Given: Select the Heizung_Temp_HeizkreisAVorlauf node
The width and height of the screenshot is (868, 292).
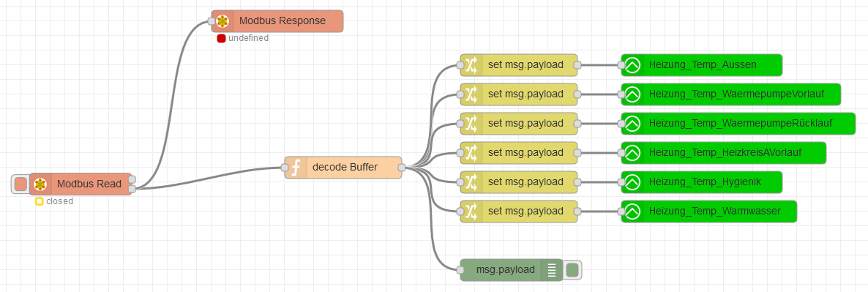Looking at the screenshot, I should (724, 153).
